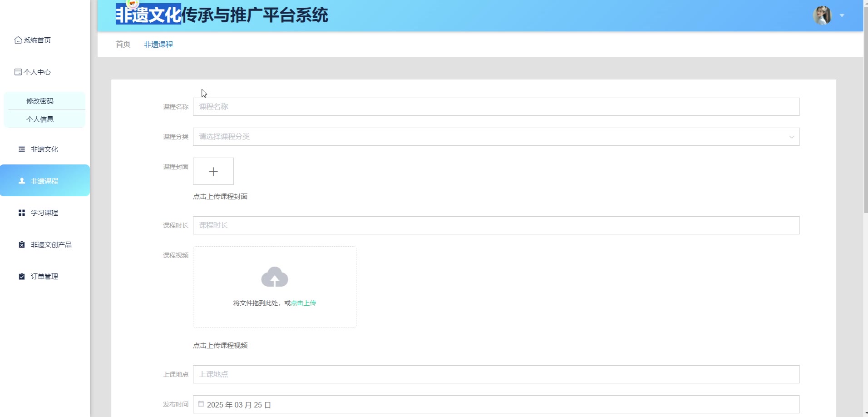Click the card icon beside 个人中心
The width and height of the screenshot is (868, 417).
(x=18, y=72)
